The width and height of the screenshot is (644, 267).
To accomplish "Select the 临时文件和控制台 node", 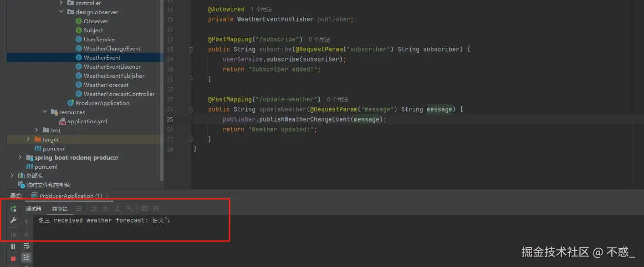I will pos(44,185).
